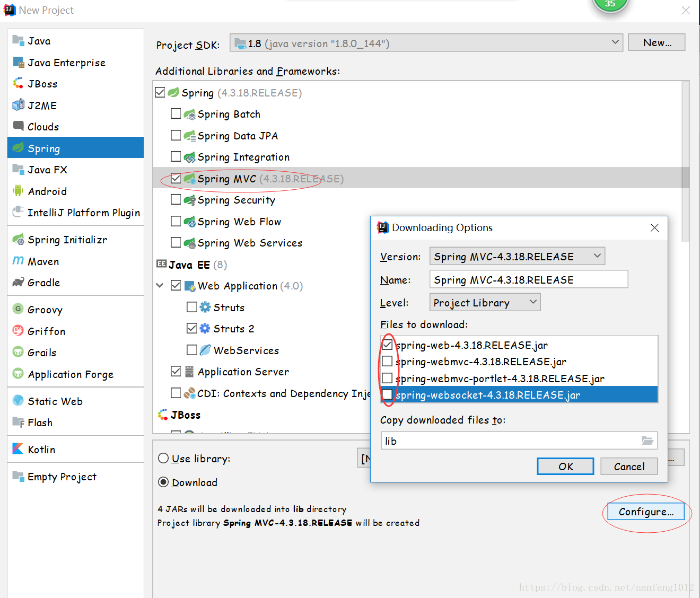700x598 pixels.
Task: Select JBoss group header in frameworks list
Action: pos(179,415)
